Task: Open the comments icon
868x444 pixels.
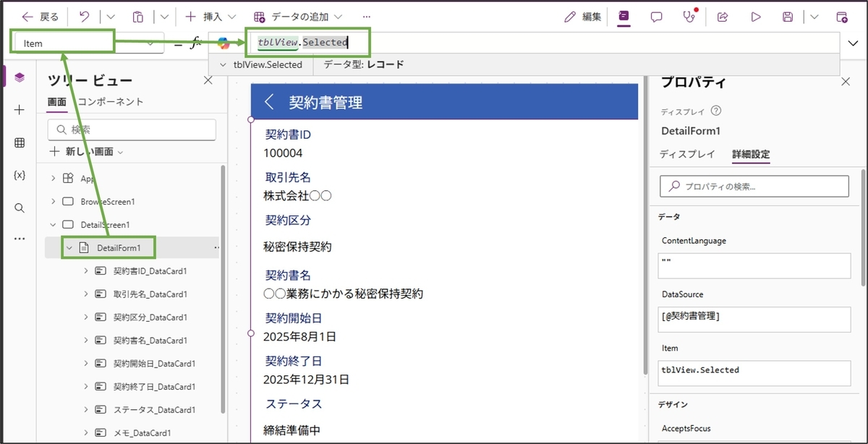Action: (x=657, y=16)
